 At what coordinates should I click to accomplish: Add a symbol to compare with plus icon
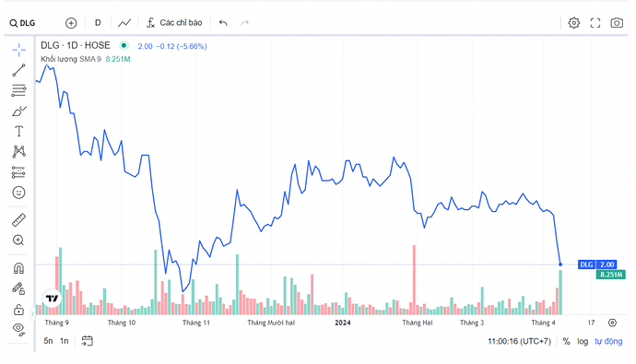pyautogui.click(x=71, y=23)
